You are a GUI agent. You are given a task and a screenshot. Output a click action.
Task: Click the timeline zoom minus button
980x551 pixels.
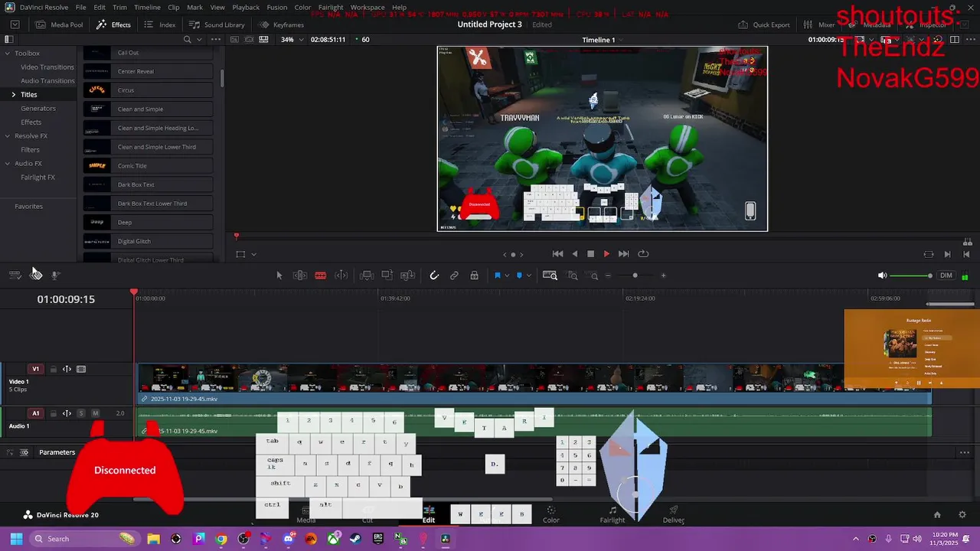[608, 275]
